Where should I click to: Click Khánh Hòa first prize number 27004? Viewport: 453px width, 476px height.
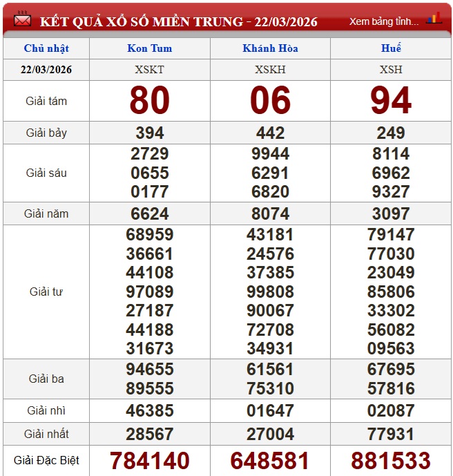click(x=270, y=434)
